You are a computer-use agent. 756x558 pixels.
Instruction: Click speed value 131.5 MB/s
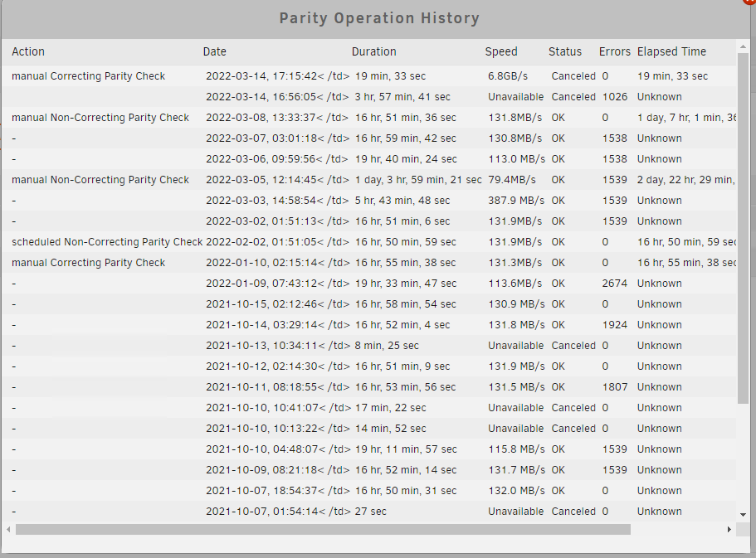point(516,387)
